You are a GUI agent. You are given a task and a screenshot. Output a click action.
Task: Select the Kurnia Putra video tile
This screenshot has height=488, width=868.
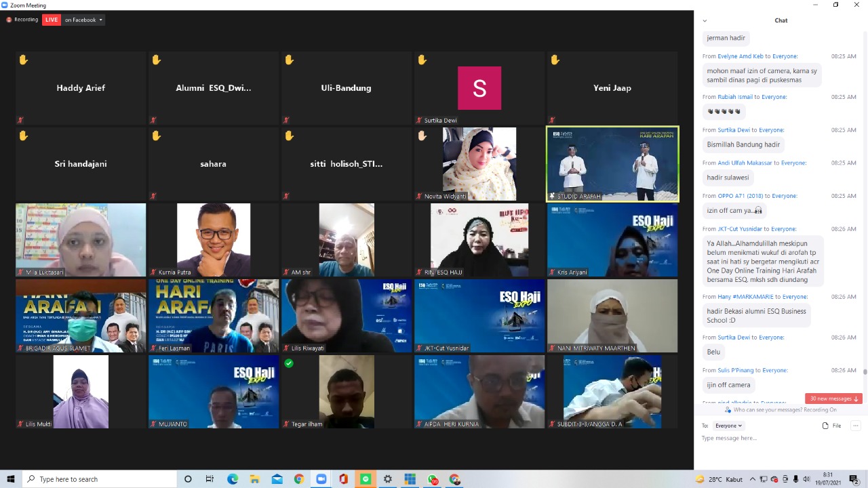(x=214, y=239)
